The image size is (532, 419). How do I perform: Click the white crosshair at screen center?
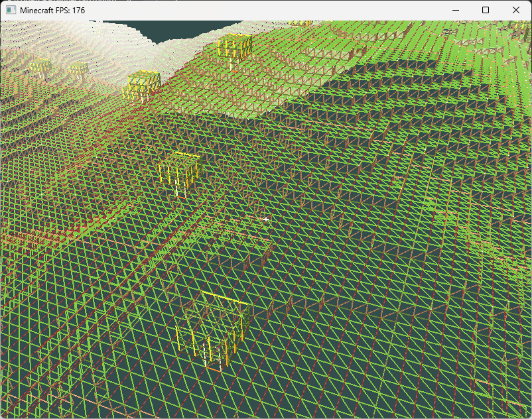pos(266,219)
